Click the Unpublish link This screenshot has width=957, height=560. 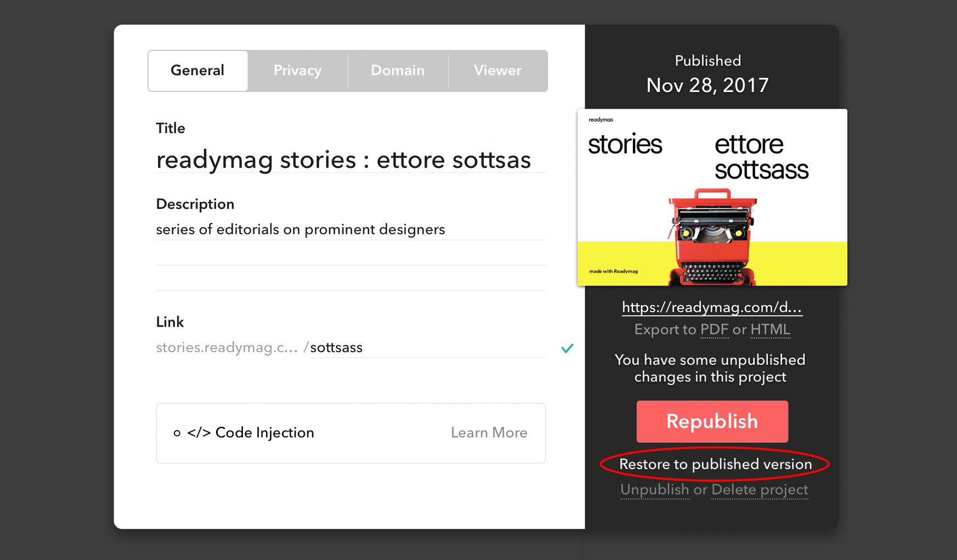[x=654, y=489]
